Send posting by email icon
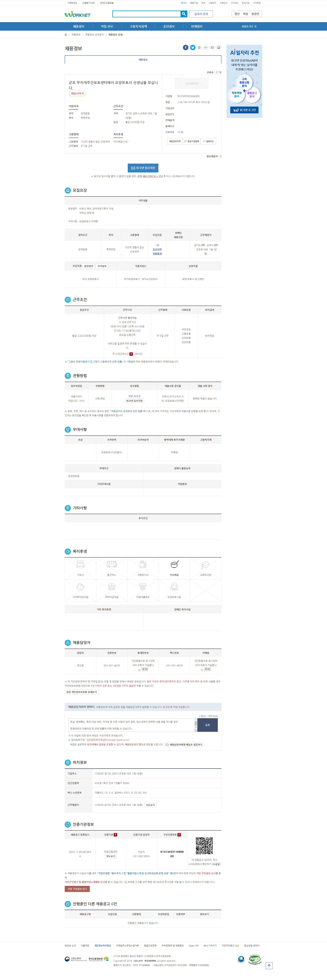 (212, 47)
